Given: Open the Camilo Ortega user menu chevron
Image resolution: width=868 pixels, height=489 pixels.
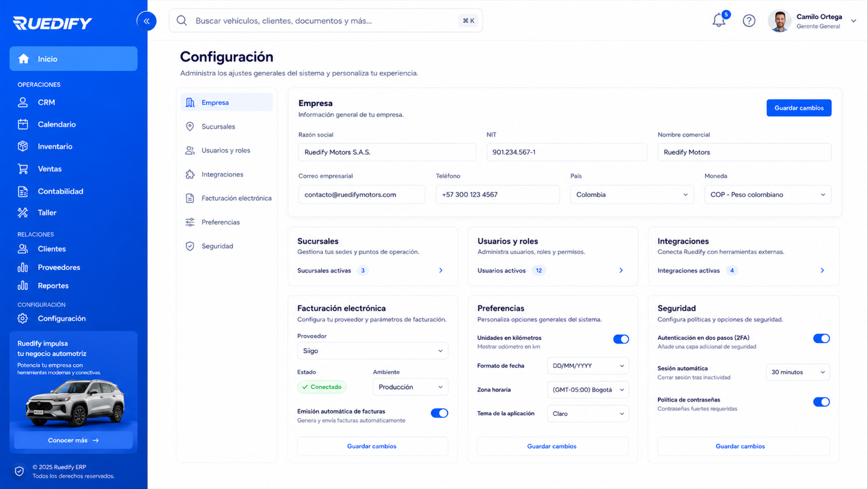Looking at the screenshot, I should 853,21.
